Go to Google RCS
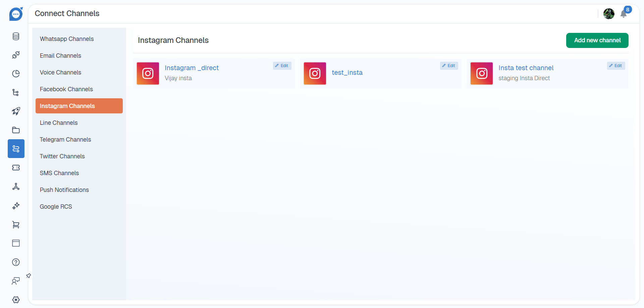Viewport: 644px width, 308px height. [79, 207]
